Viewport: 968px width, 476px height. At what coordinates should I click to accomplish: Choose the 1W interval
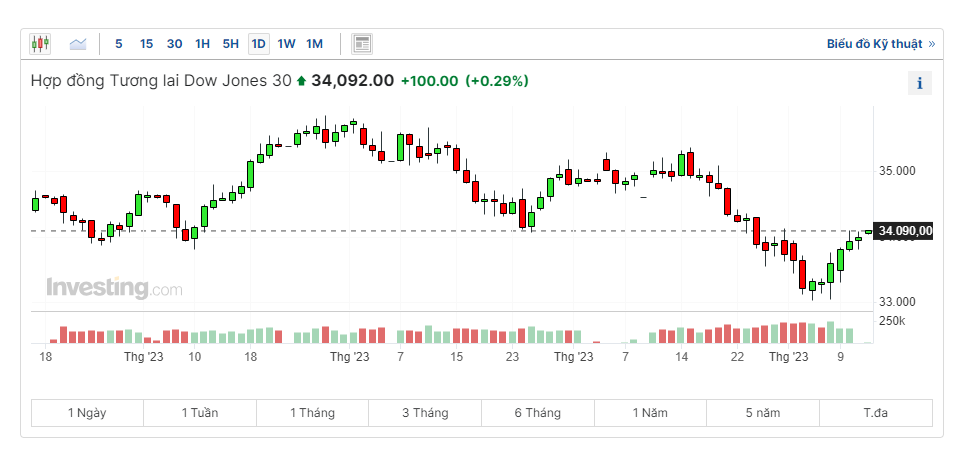click(286, 44)
